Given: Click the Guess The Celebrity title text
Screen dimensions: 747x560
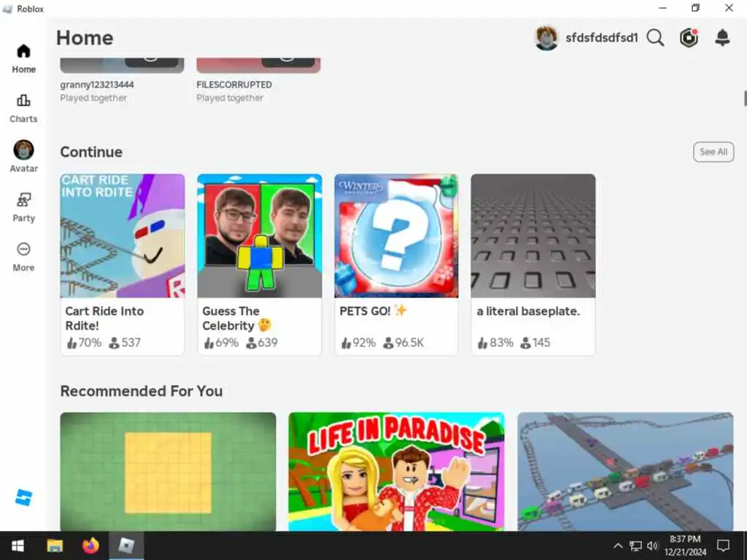Looking at the screenshot, I should pos(237,318).
